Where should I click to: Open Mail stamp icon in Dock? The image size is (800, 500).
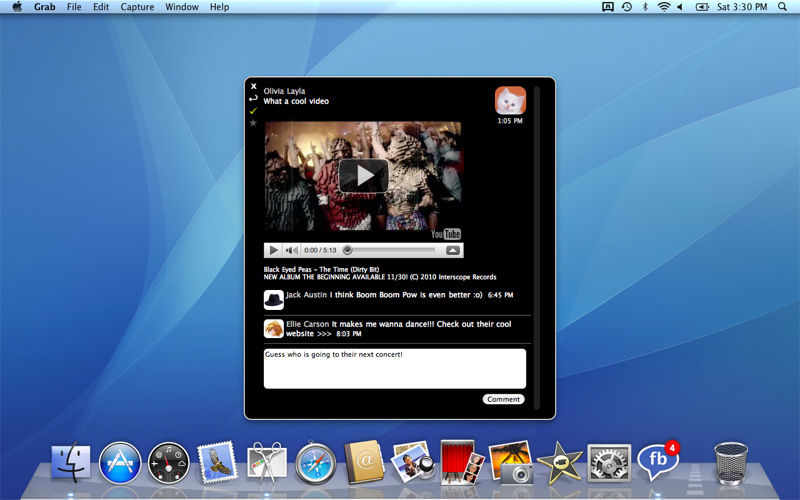coord(218,462)
